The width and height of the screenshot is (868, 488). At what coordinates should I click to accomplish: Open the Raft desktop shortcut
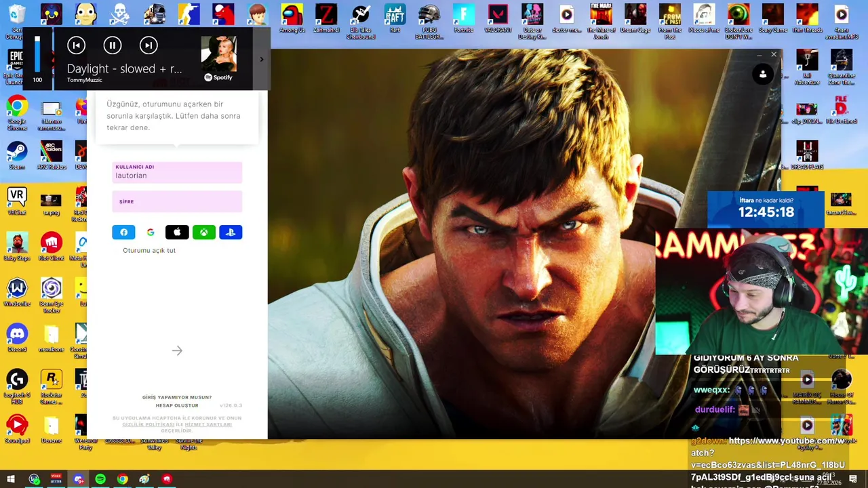tap(395, 18)
